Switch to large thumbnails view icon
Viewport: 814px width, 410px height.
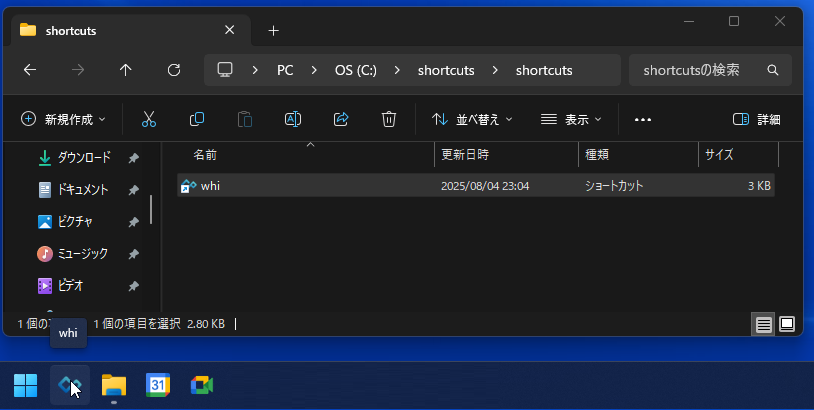point(787,324)
